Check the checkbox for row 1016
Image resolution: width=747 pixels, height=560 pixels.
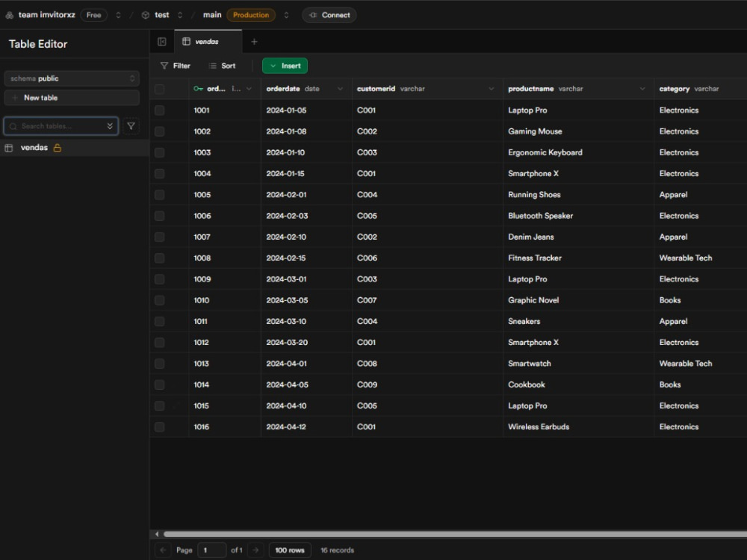coord(160,427)
